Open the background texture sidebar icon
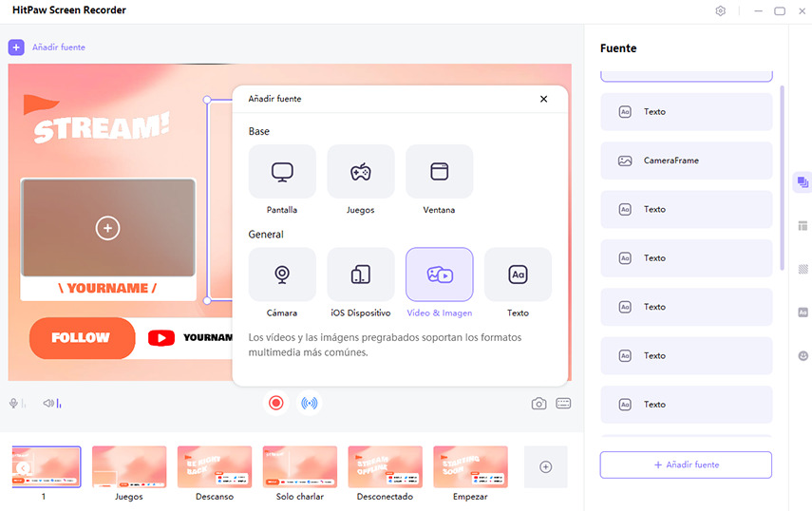Viewport: 812px width, 511px height. 803,269
